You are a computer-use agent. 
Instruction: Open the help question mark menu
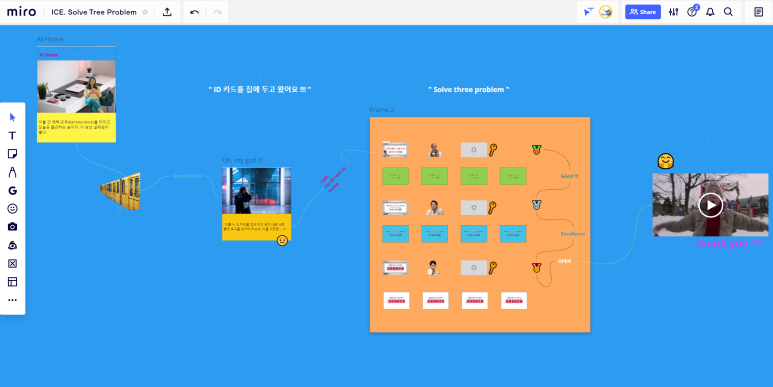[692, 12]
